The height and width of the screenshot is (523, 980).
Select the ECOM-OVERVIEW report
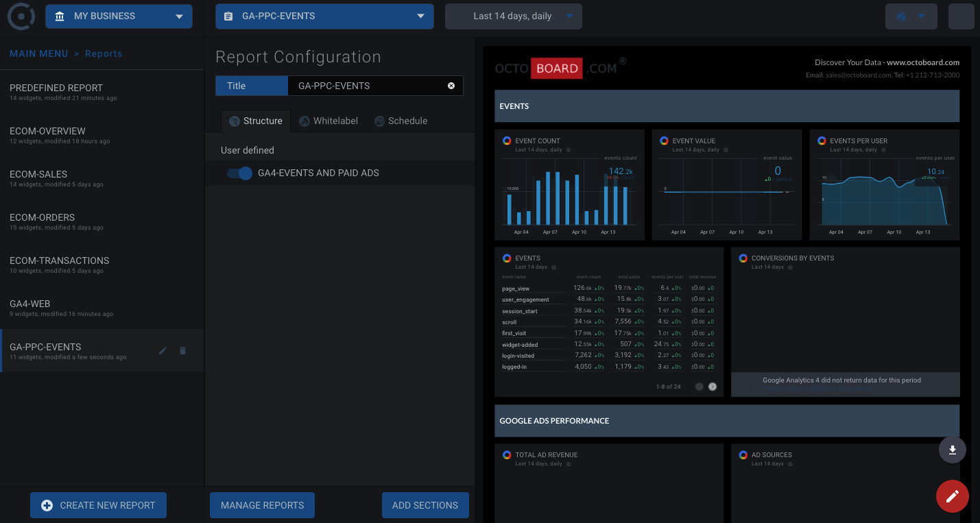click(x=102, y=136)
